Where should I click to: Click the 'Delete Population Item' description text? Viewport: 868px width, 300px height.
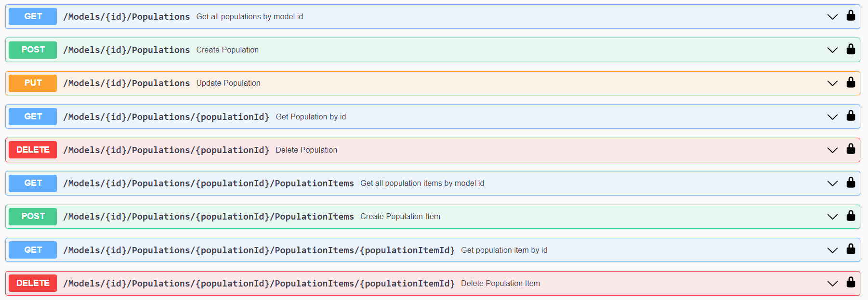500,284
